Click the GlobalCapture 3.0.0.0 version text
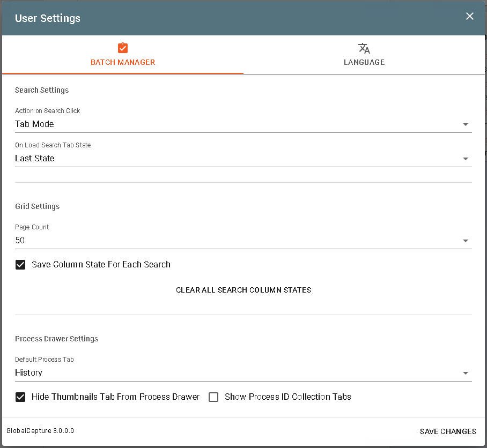Screen dimensions: 487x448 [x=40, y=431]
